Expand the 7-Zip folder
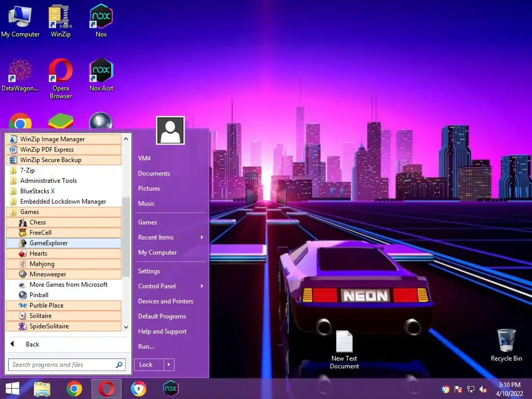The image size is (532, 399). point(63,170)
